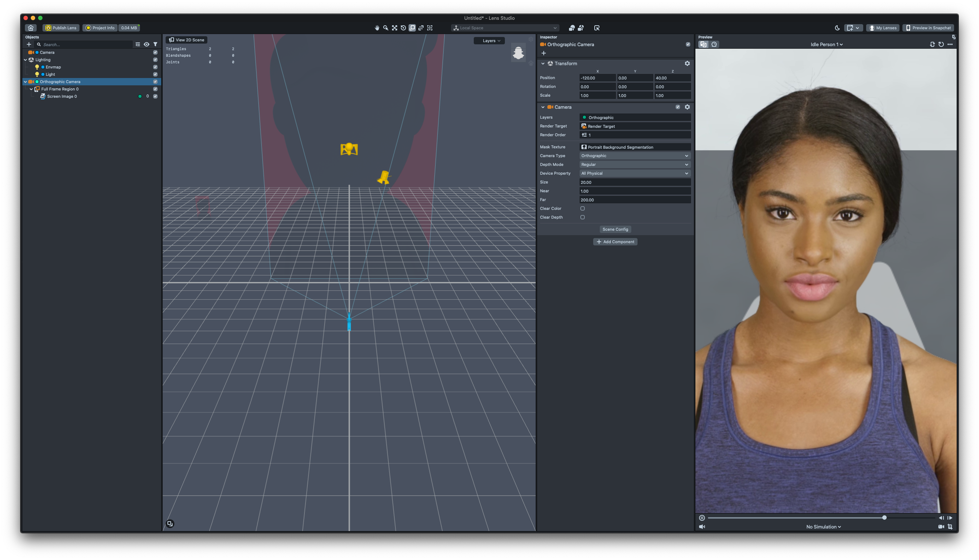This screenshot has width=979, height=560.
Task: Click the Portrait Background Segmentation mask texture icon
Action: pyautogui.click(x=584, y=147)
